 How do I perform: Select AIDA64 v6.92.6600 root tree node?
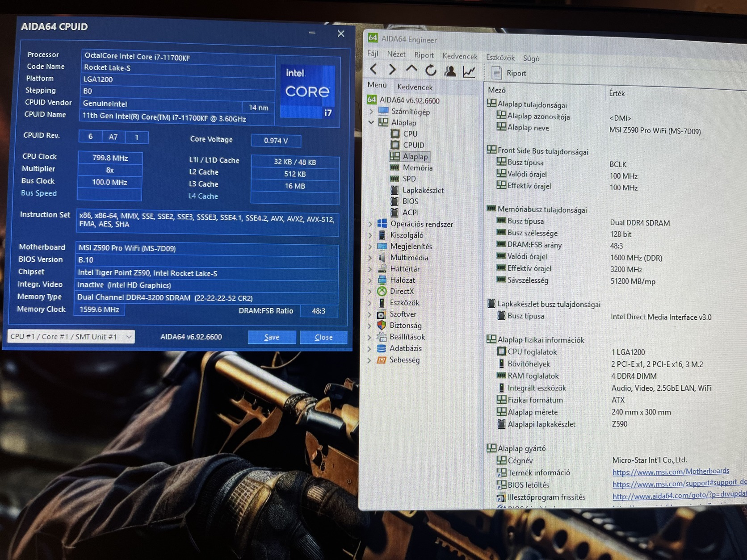click(410, 100)
